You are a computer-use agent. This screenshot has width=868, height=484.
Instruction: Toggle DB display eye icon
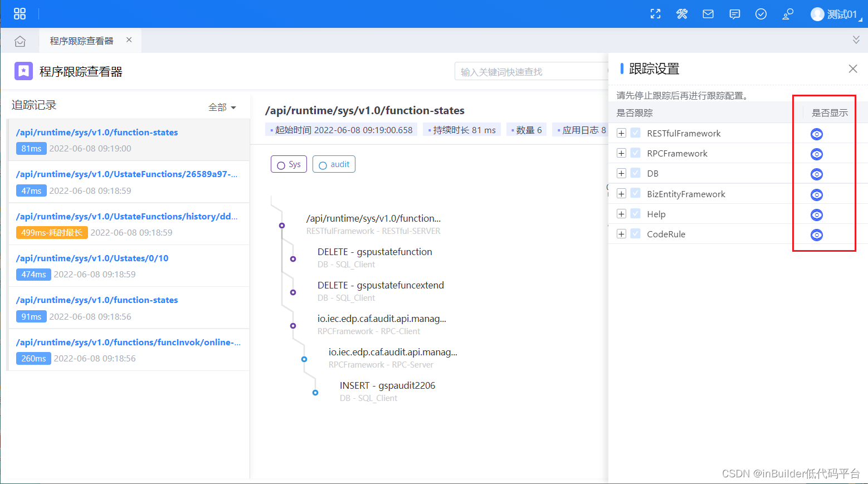[817, 174]
